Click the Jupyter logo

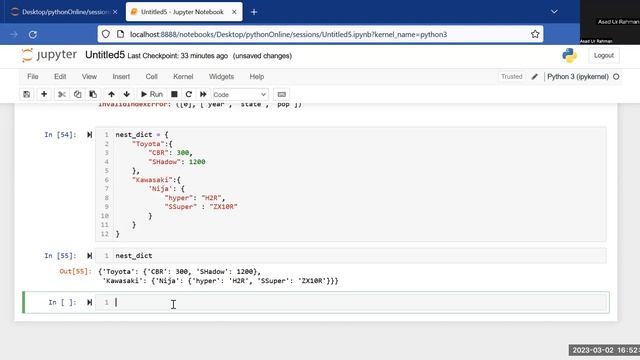coord(49,55)
